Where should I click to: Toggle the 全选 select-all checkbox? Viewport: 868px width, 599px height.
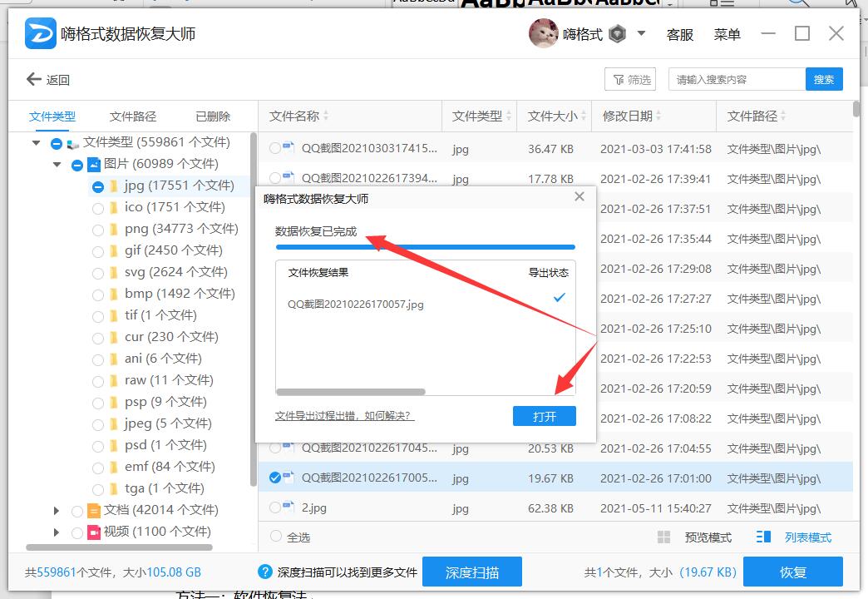pos(276,536)
